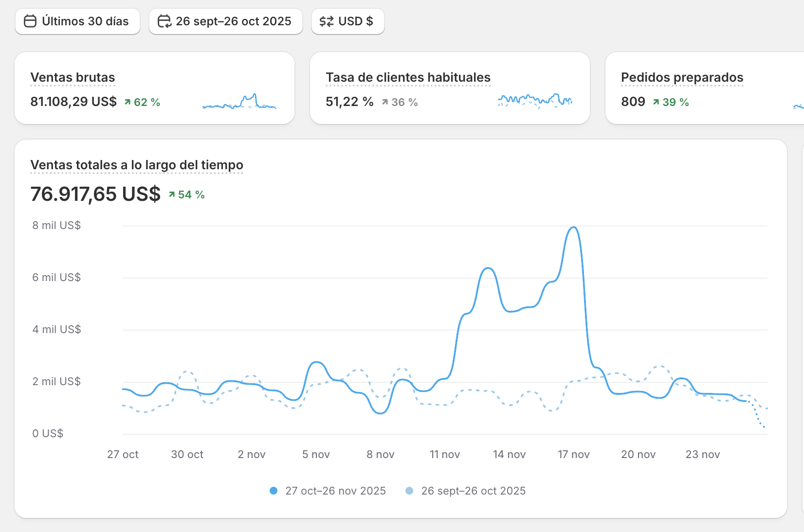Image resolution: width=804 pixels, height=532 pixels.
Task: Open the Pedidos preparados metric card
Action: [704, 88]
